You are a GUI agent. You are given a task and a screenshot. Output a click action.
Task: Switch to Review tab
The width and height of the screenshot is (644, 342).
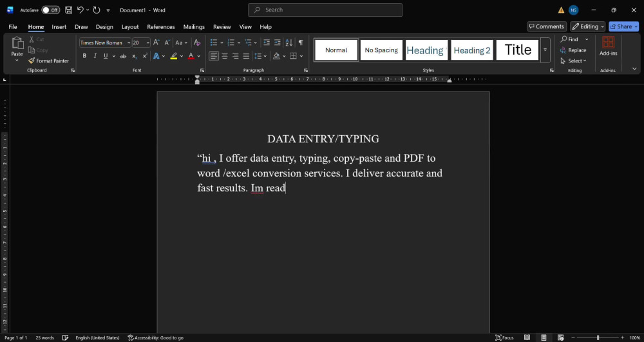click(x=222, y=26)
